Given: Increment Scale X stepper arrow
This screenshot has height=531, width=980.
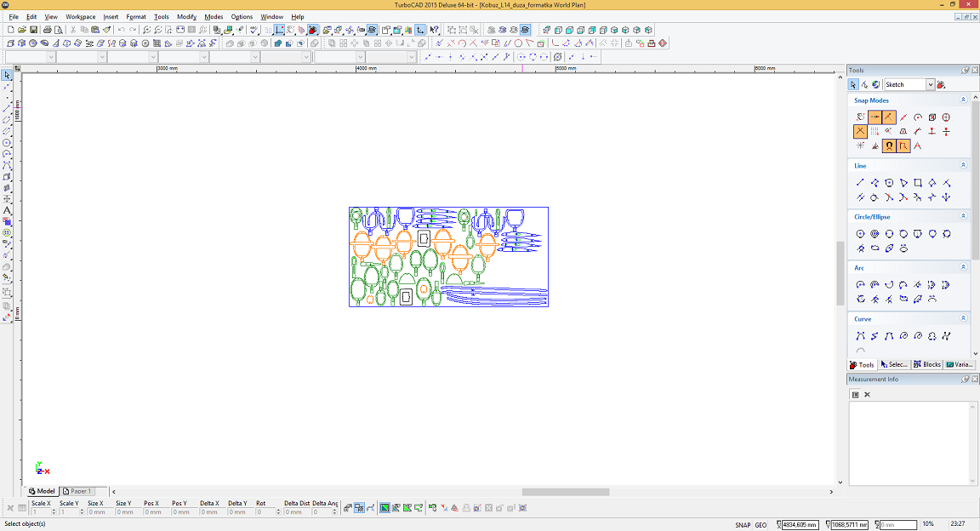Looking at the screenshot, I should click(x=54, y=511).
